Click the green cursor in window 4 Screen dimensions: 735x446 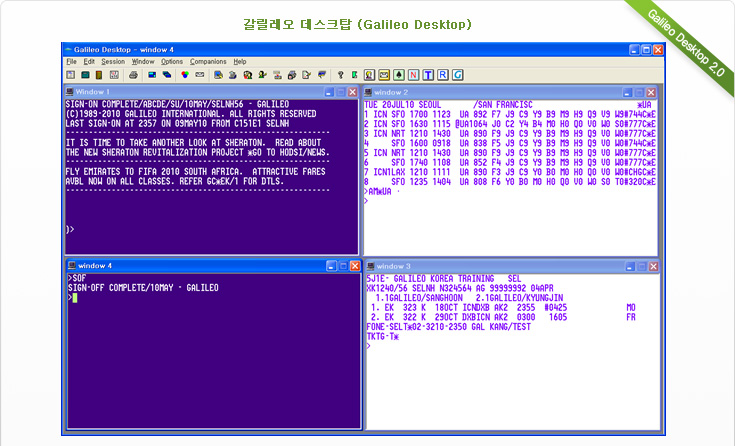pos(75,297)
